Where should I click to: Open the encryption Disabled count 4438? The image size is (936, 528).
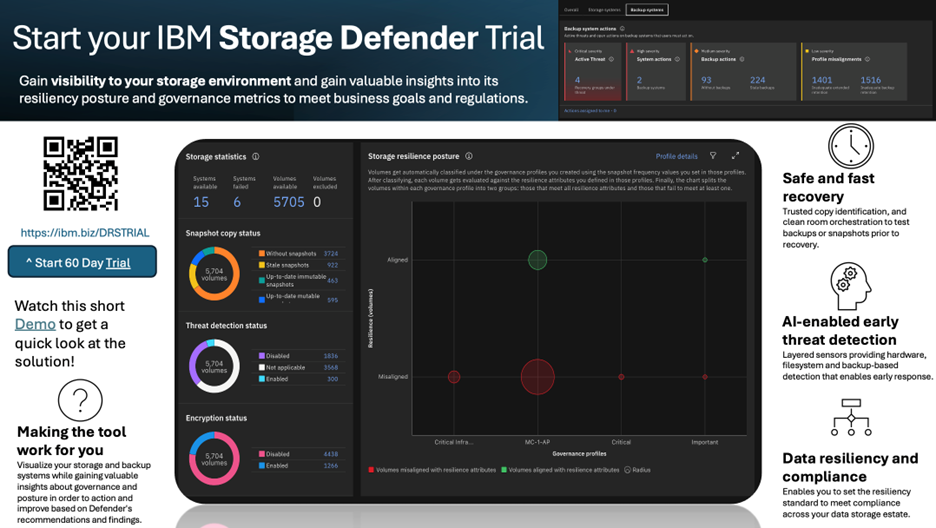click(x=331, y=454)
